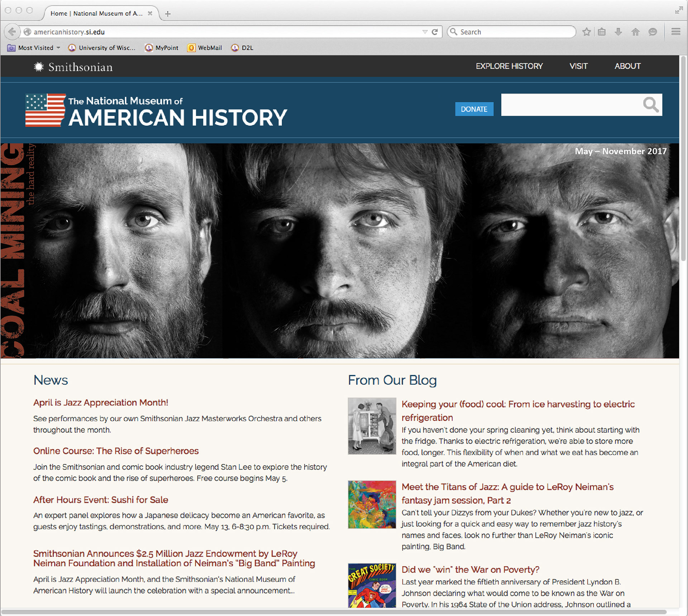The width and height of the screenshot is (688, 616).
Task: Click the reload page icon in address bar
Action: 435,32
